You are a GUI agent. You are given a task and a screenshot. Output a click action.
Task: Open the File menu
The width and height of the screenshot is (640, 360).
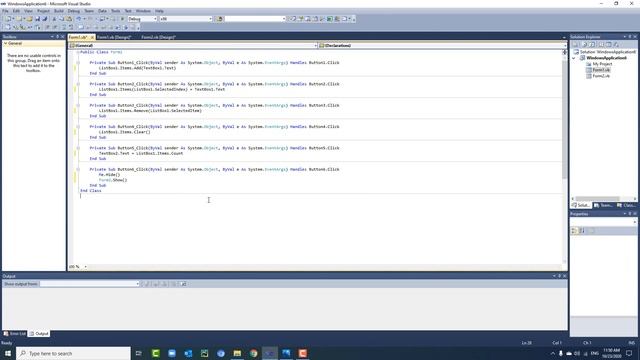tap(5, 11)
